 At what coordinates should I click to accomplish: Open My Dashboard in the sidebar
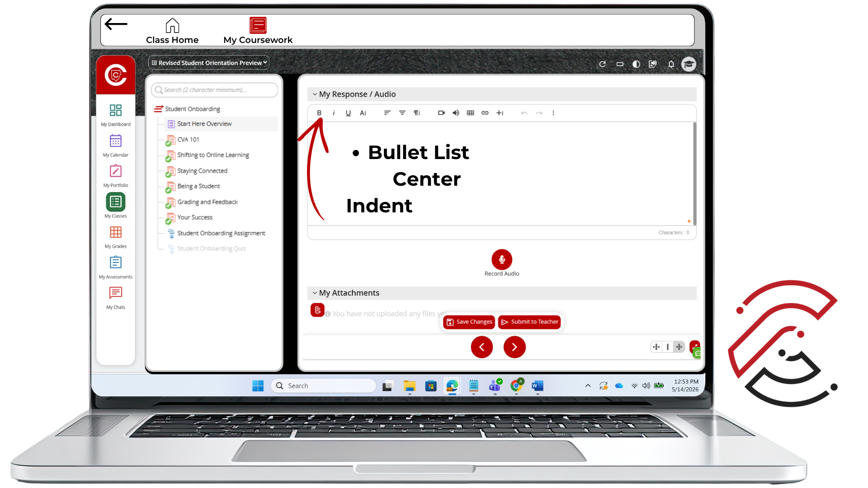tap(116, 115)
